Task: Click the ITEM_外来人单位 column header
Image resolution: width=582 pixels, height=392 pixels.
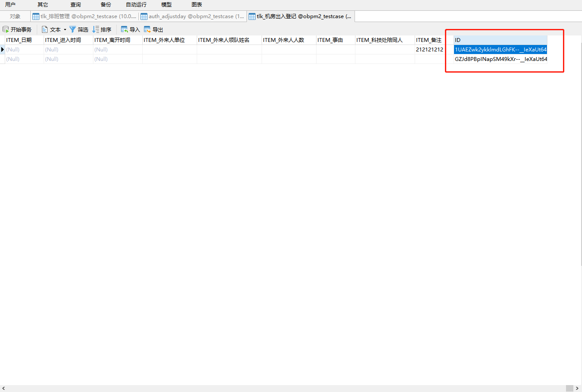Action: pos(169,40)
